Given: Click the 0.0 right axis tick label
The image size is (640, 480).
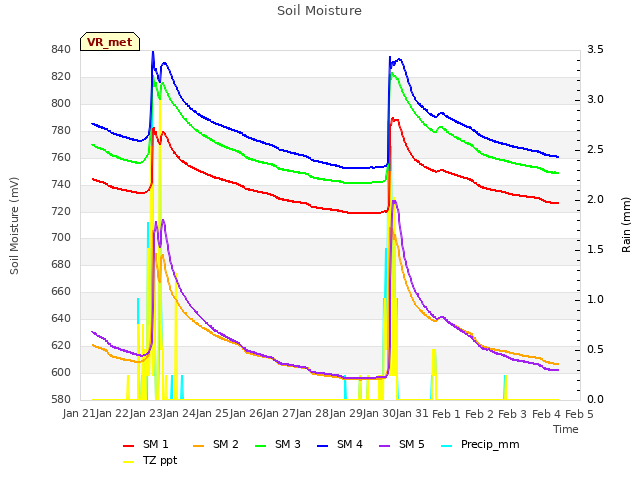Looking at the screenshot, I should [595, 399].
